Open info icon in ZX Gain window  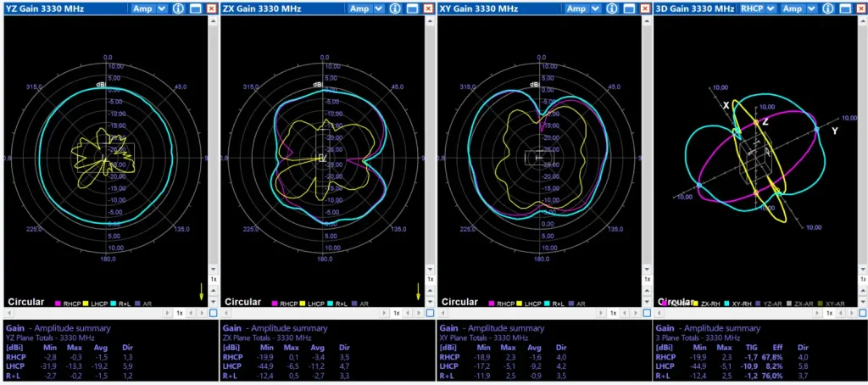[x=395, y=8]
